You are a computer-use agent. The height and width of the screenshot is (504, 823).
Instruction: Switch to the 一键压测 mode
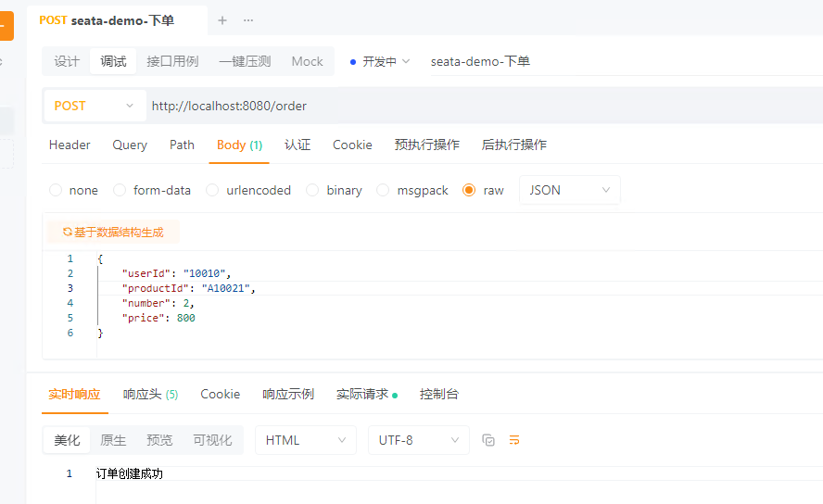tap(245, 61)
